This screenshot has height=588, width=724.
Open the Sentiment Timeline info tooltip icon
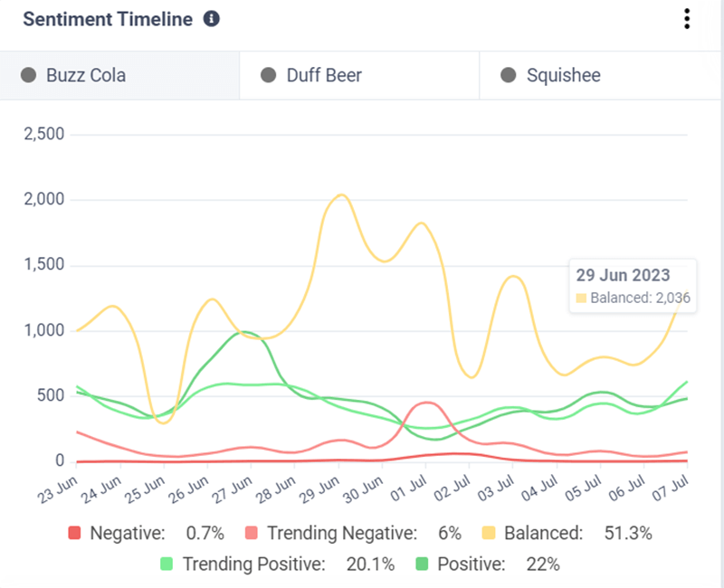click(210, 18)
